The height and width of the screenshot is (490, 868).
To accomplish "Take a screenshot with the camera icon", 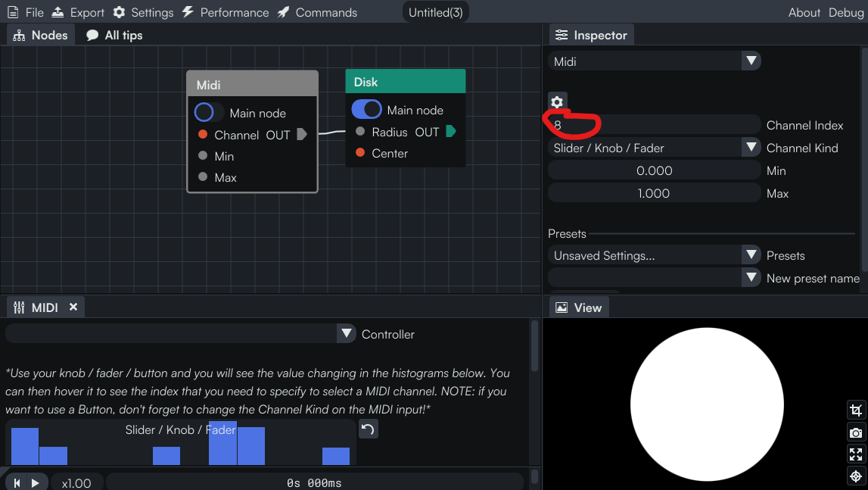I will click(856, 432).
